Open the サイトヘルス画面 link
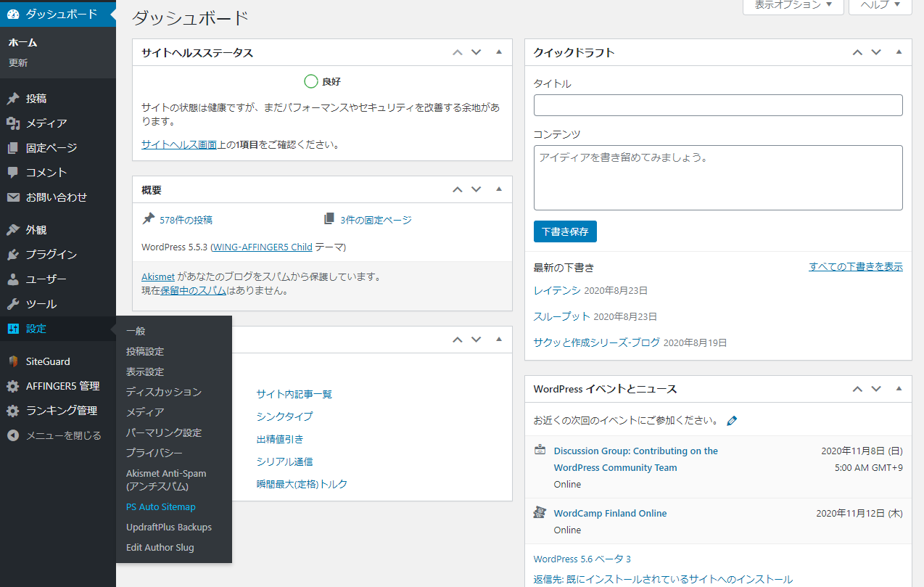 click(x=179, y=144)
